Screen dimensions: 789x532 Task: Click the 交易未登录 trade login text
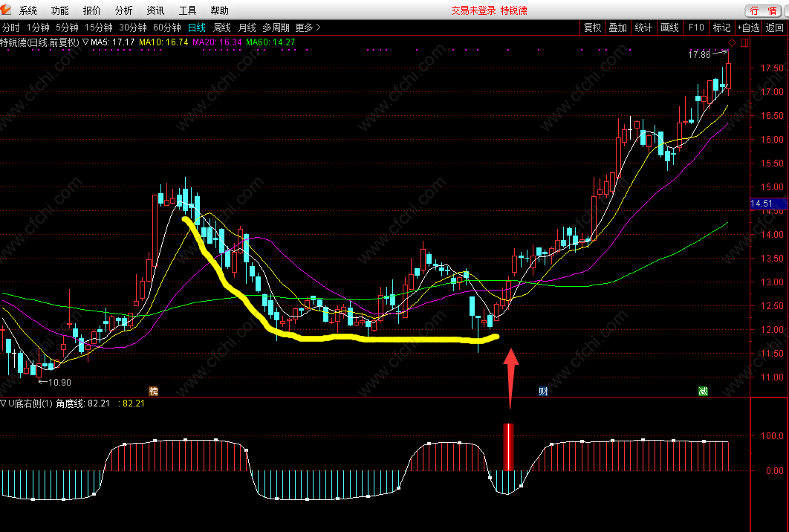point(473,10)
